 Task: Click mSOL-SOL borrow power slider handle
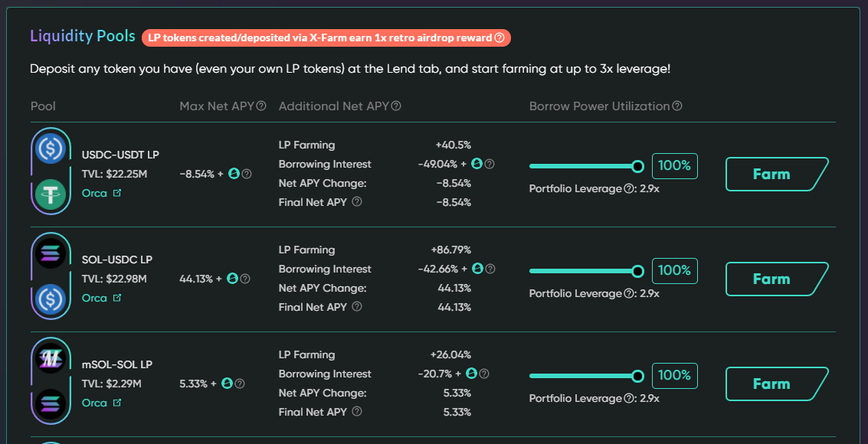(x=637, y=376)
